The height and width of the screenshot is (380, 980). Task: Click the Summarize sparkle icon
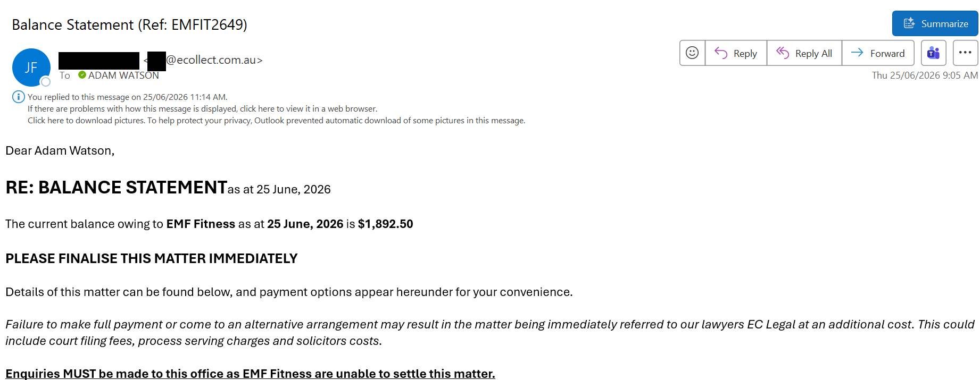(909, 23)
